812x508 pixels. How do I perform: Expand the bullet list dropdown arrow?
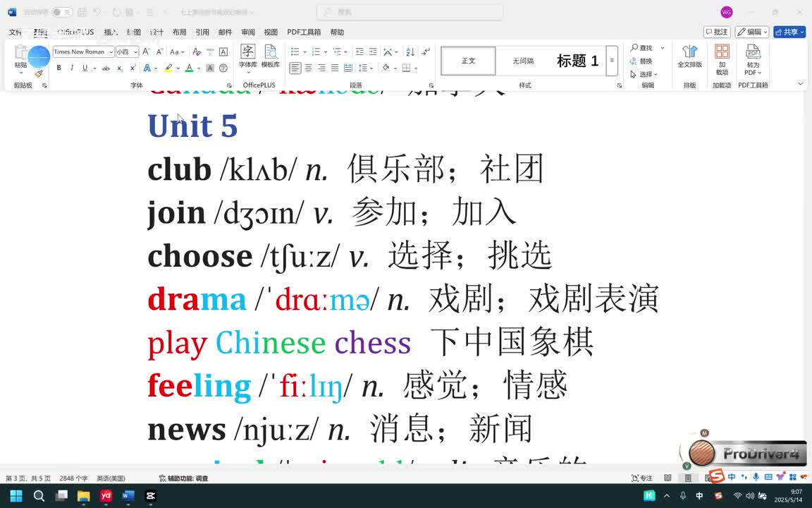(x=304, y=52)
